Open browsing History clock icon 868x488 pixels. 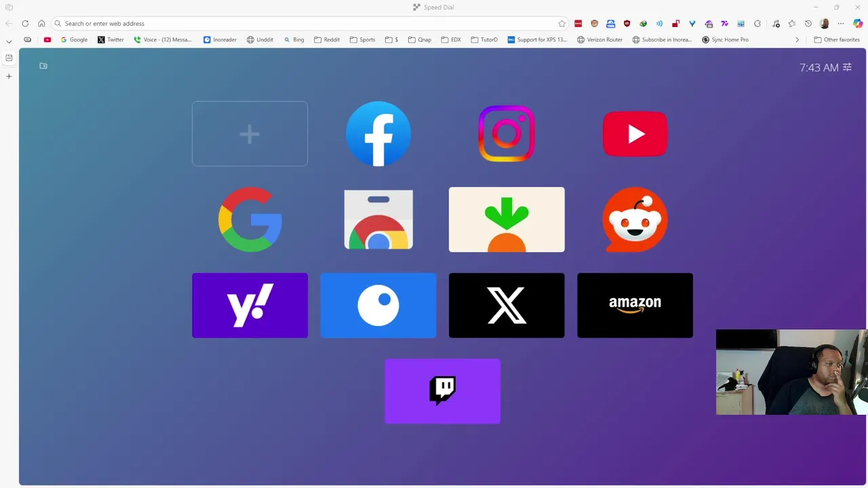point(808,24)
